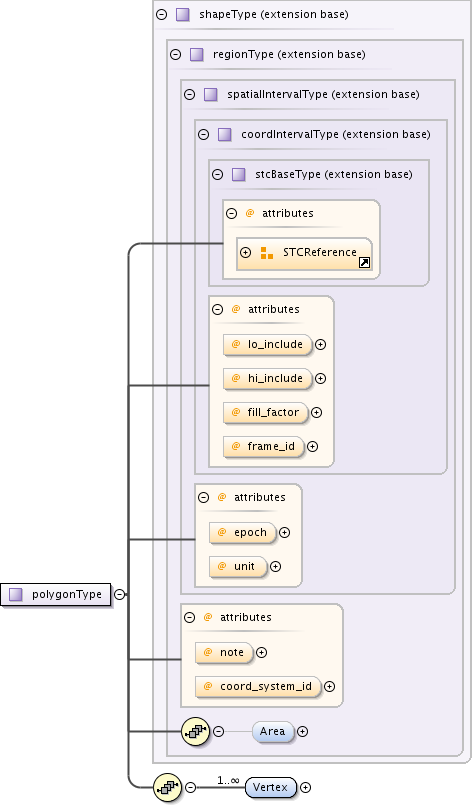This screenshot has height=807, width=473.
Task: Click the @ icon of hi_include
Action: 236,378
